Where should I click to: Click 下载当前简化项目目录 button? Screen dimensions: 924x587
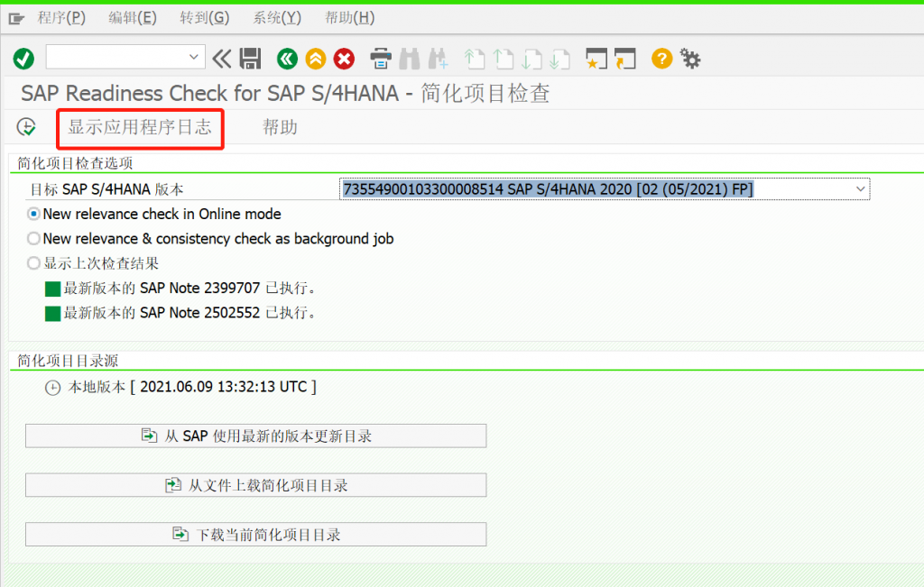coord(255,534)
